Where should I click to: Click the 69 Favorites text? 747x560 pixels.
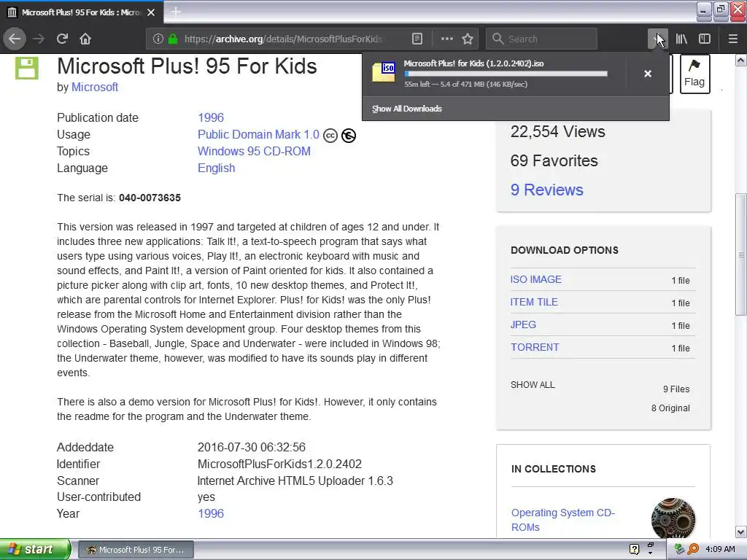tap(554, 161)
